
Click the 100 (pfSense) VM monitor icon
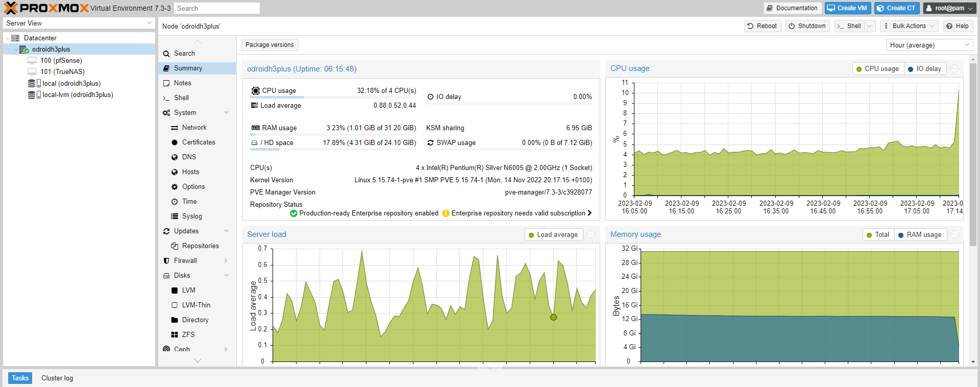point(32,61)
